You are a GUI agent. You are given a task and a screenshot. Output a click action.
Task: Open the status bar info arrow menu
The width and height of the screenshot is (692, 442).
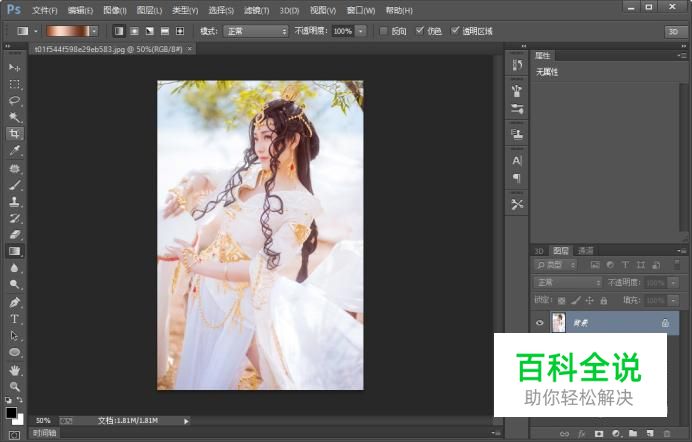(x=186, y=421)
